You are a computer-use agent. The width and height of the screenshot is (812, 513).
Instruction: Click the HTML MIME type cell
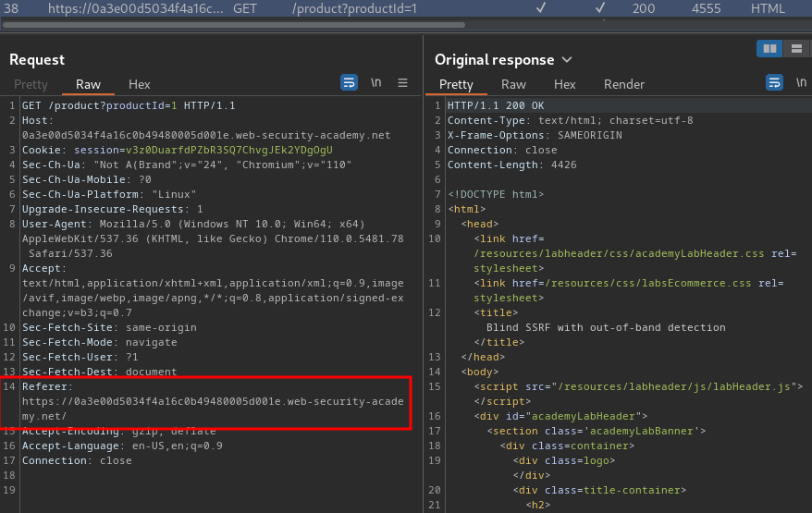[768, 8]
